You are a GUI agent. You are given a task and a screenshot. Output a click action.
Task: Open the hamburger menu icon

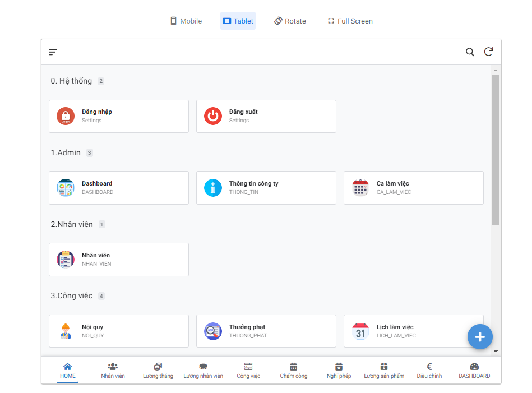pyautogui.click(x=52, y=52)
